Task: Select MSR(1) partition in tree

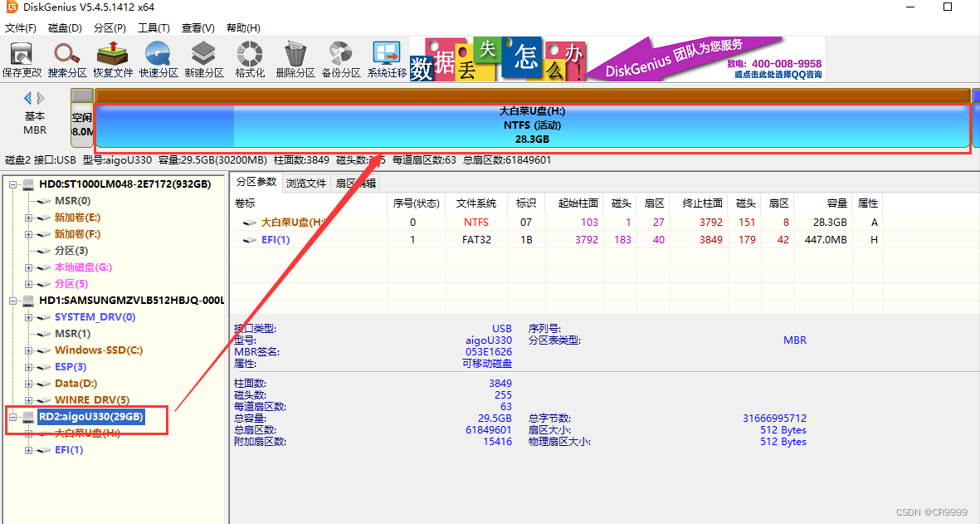Action: coord(72,333)
